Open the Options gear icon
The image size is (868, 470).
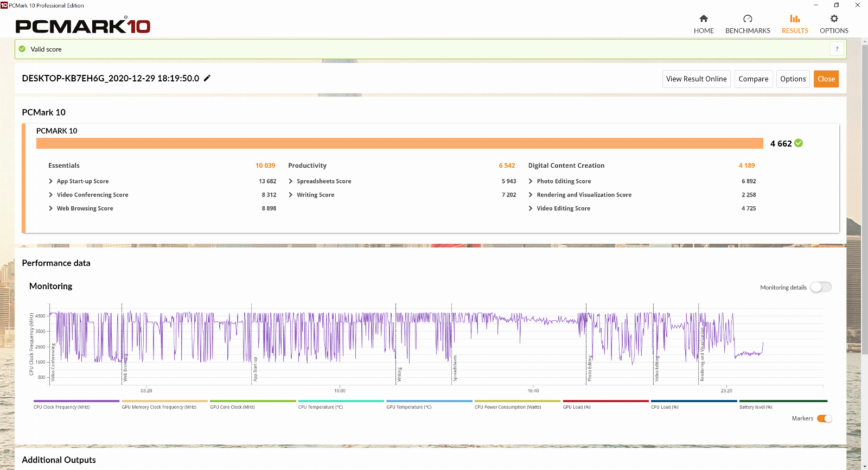click(x=834, y=18)
